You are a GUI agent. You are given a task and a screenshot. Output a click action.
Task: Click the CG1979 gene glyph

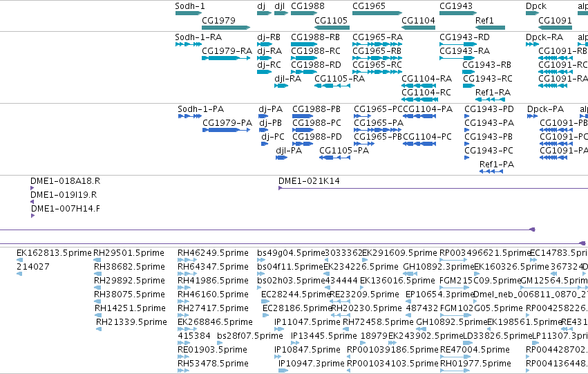tap(226, 28)
